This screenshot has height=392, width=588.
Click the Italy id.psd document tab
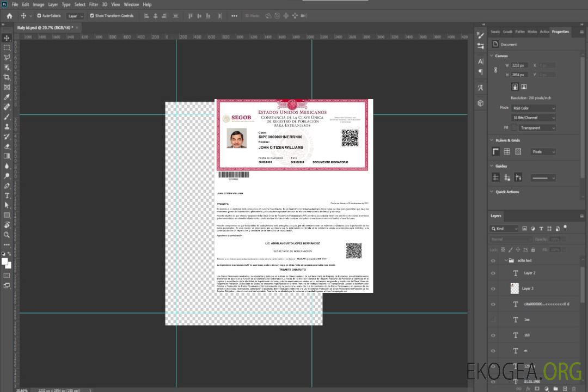(45, 27)
